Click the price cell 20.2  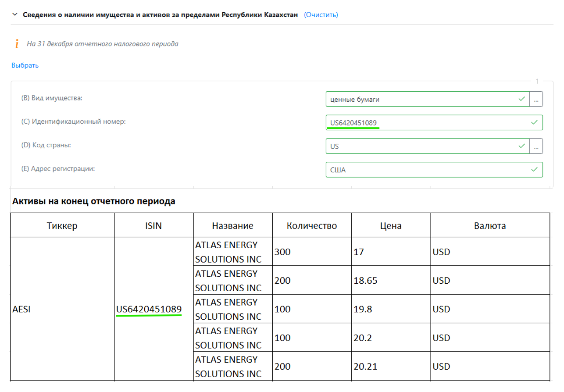coord(391,337)
